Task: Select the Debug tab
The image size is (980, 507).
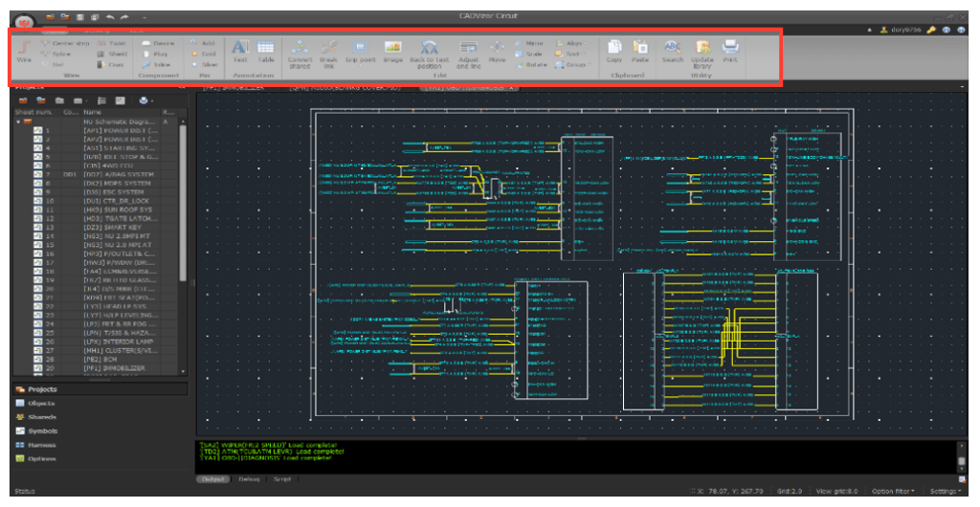Action: pos(248,479)
